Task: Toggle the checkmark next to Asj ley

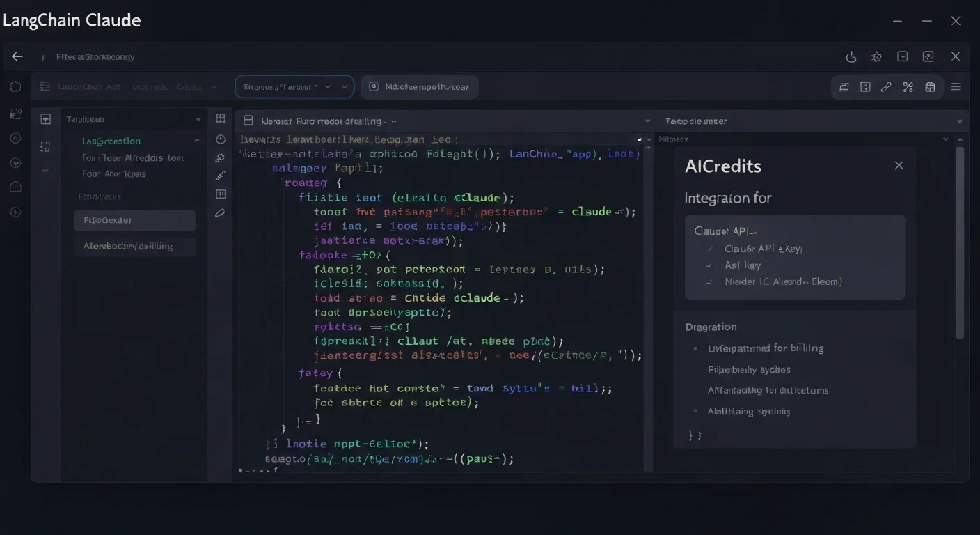Action: pyautogui.click(x=709, y=265)
